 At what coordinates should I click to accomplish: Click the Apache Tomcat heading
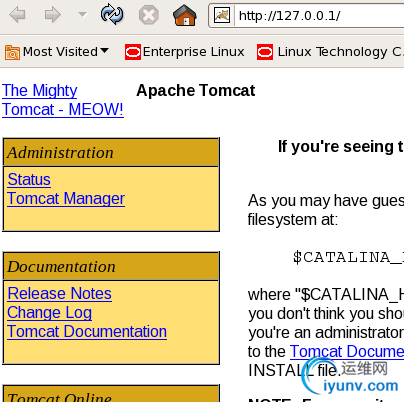pyautogui.click(x=196, y=91)
